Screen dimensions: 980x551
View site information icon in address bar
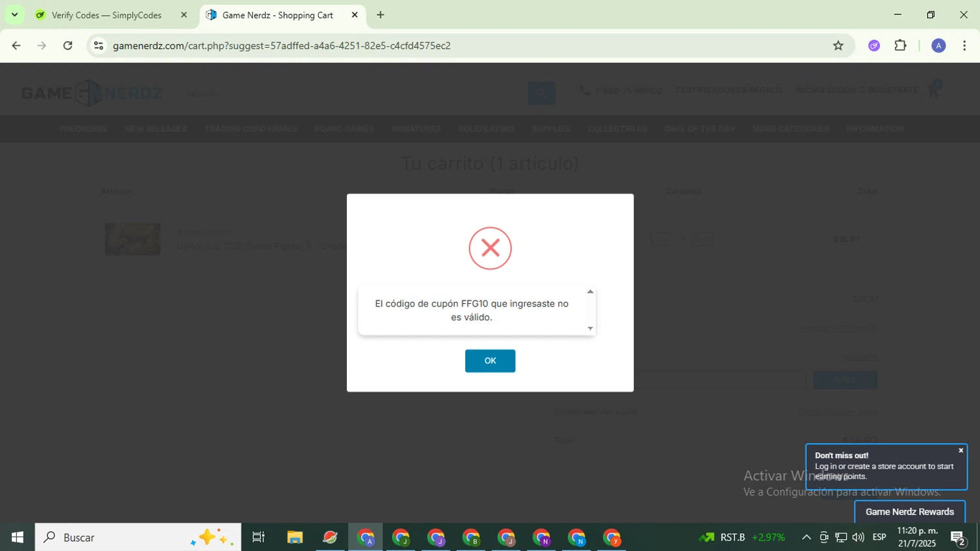click(x=99, y=46)
